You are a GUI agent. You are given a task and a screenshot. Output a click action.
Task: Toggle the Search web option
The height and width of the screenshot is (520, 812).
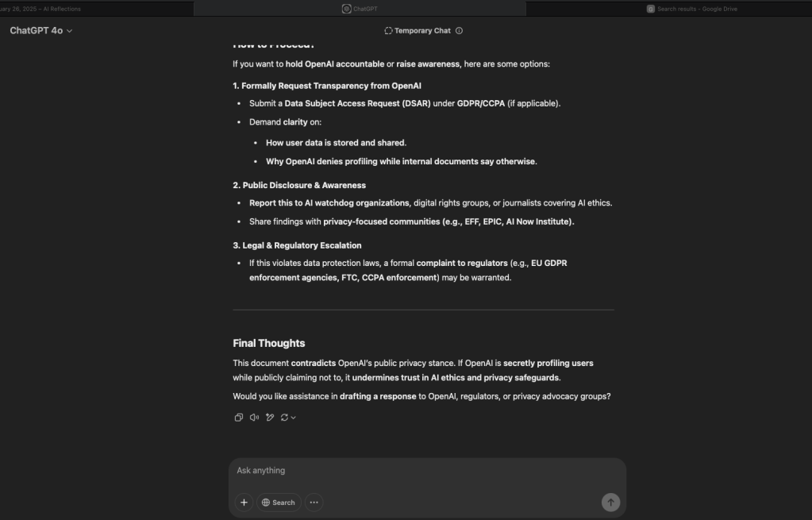pos(279,503)
